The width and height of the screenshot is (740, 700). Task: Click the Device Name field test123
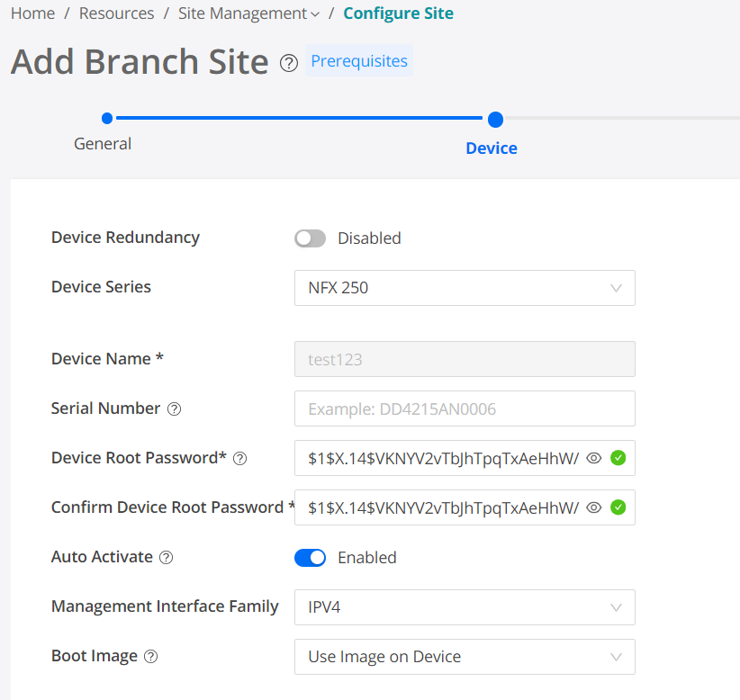[x=465, y=359]
